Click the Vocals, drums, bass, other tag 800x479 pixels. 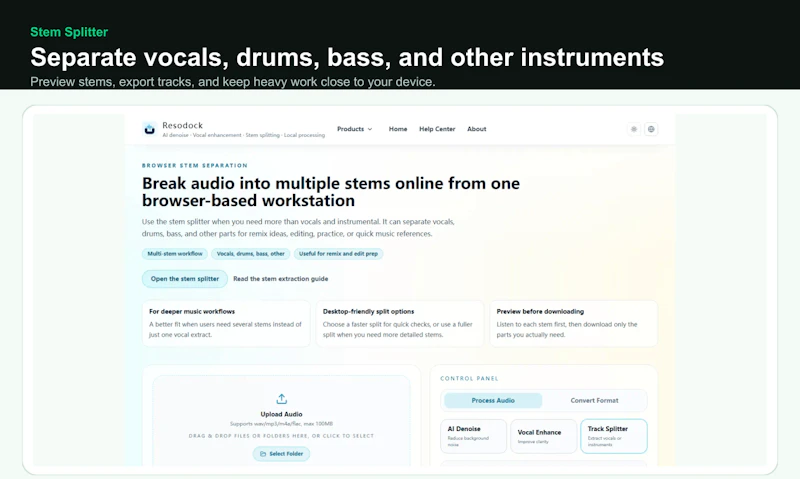click(251, 254)
